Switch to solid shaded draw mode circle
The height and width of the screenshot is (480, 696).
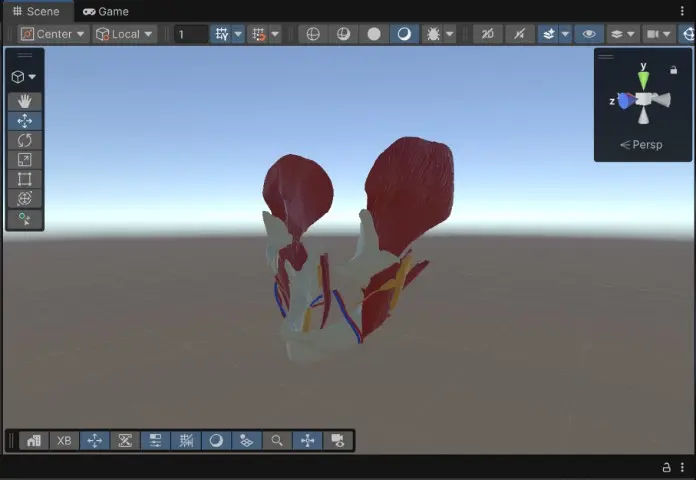[374, 34]
